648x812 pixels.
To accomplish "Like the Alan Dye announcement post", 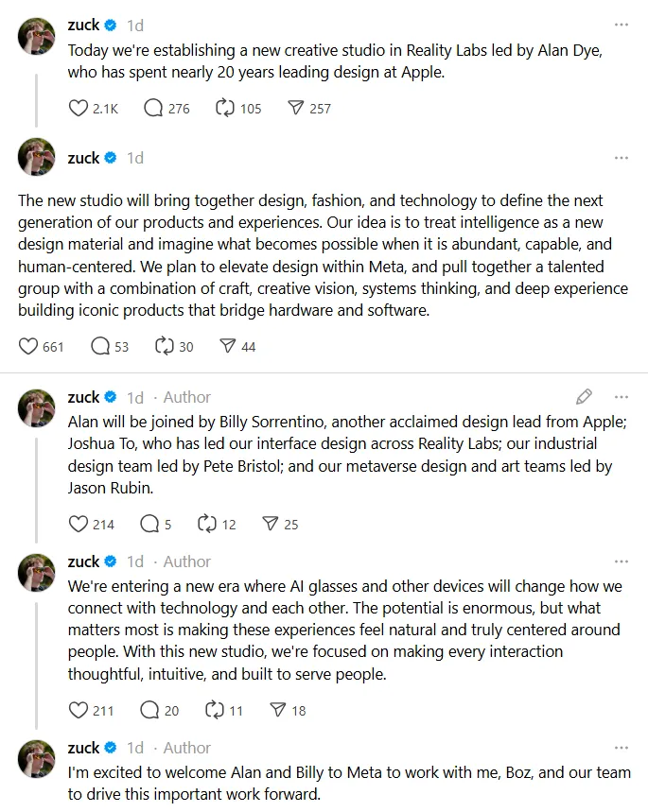I will (x=79, y=109).
